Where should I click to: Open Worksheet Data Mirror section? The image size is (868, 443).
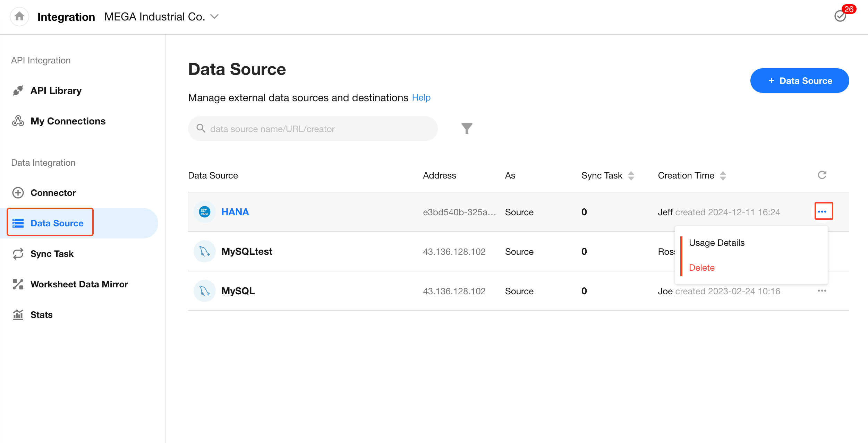point(79,284)
